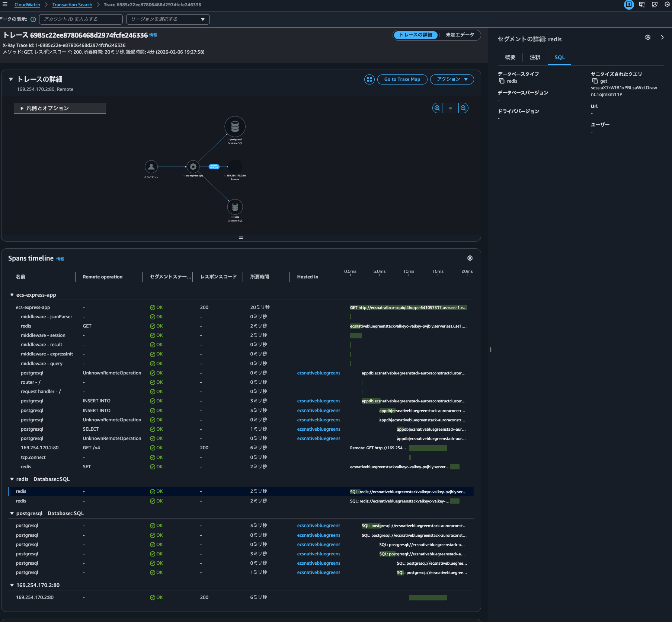Click the account ID input field

pos(81,19)
